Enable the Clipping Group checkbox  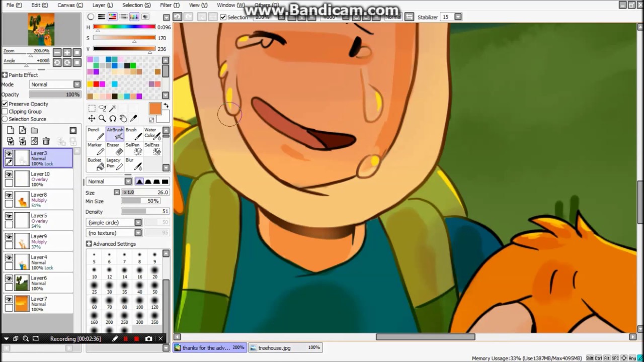(5, 111)
